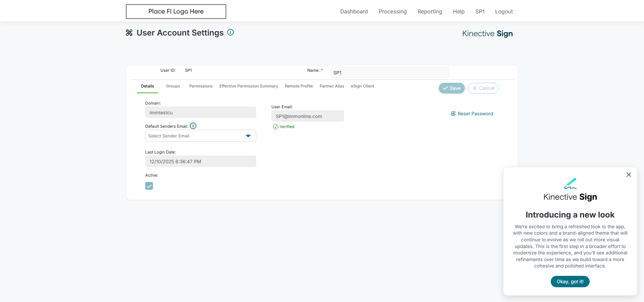The width and height of the screenshot is (644, 302).
Task: Click the 'Introducing a new look' heading
Action: click(570, 215)
